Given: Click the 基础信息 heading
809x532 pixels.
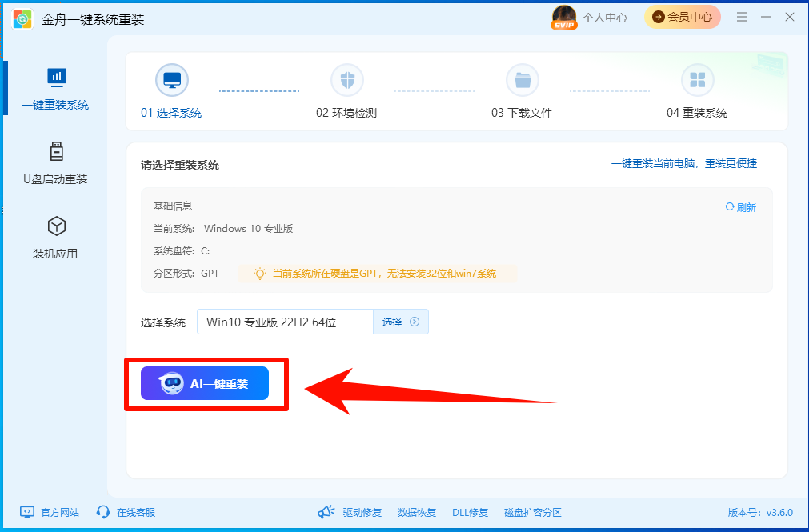Looking at the screenshot, I should [x=173, y=206].
